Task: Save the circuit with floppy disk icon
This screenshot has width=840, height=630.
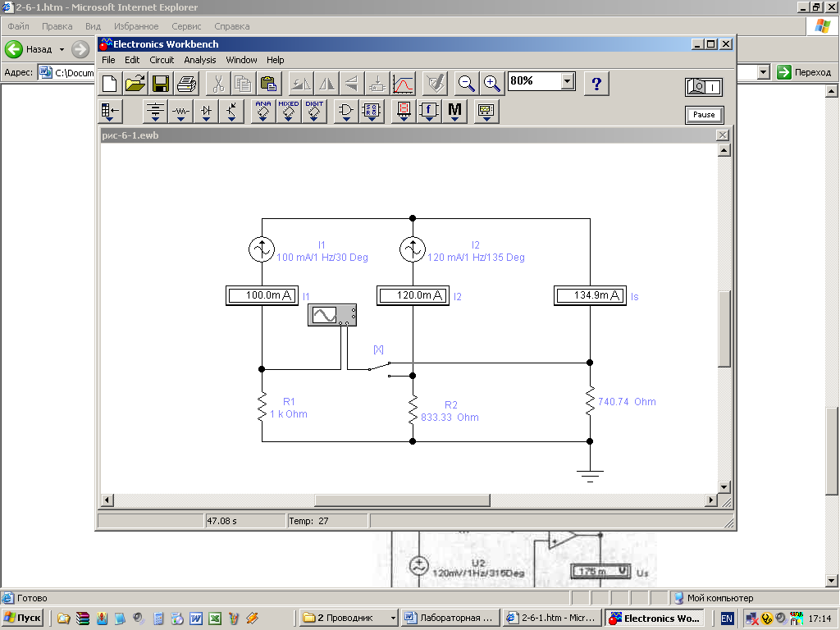Action: (161, 84)
